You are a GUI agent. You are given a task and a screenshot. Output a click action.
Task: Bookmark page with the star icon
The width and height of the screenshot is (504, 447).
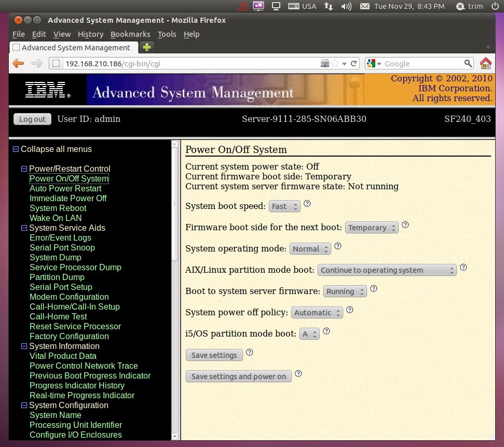(x=335, y=63)
